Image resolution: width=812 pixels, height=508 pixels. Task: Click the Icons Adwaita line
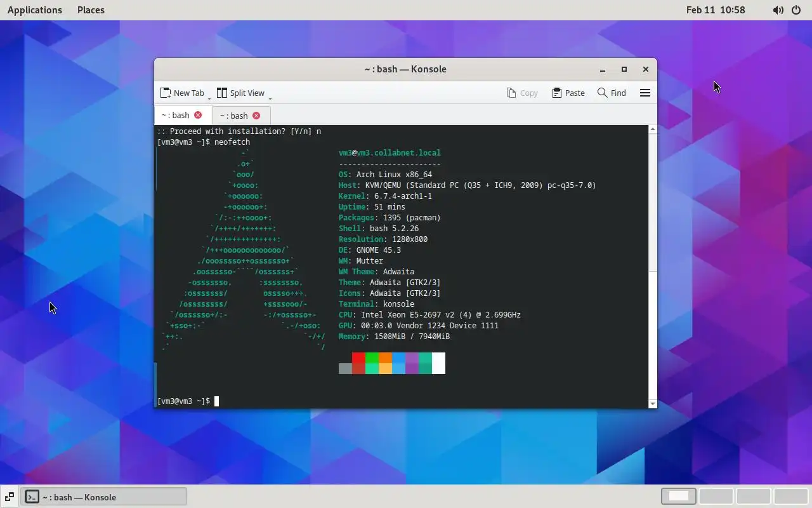tap(390, 293)
